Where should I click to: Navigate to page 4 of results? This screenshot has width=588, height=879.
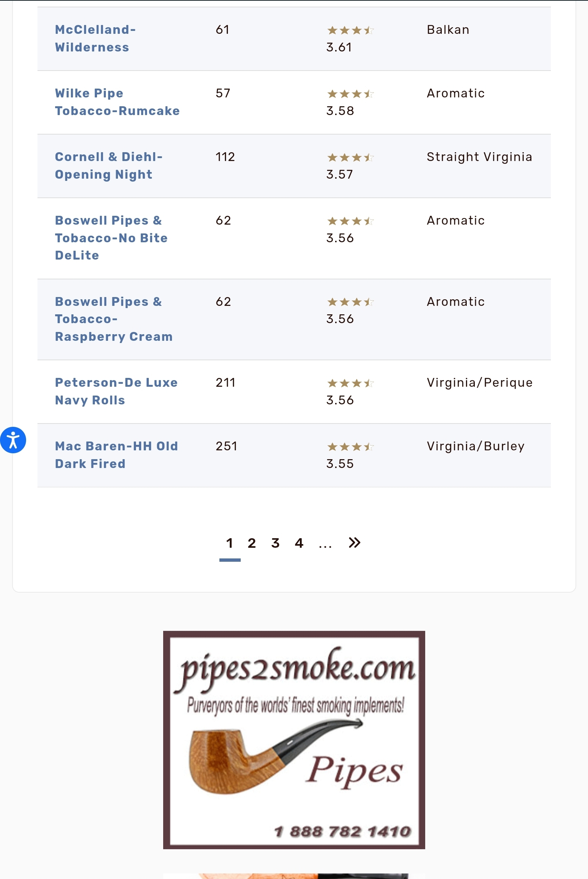click(x=299, y=543)
